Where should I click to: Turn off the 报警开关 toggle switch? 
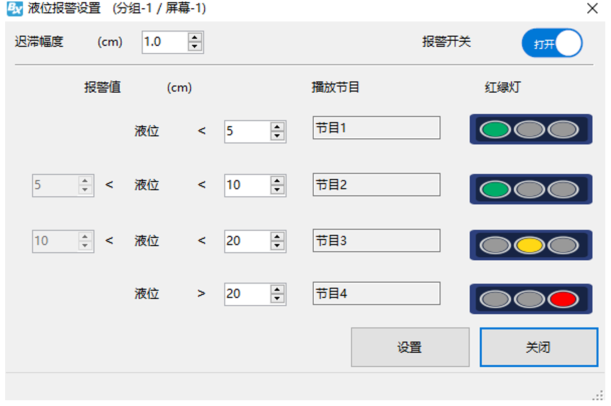551,44
